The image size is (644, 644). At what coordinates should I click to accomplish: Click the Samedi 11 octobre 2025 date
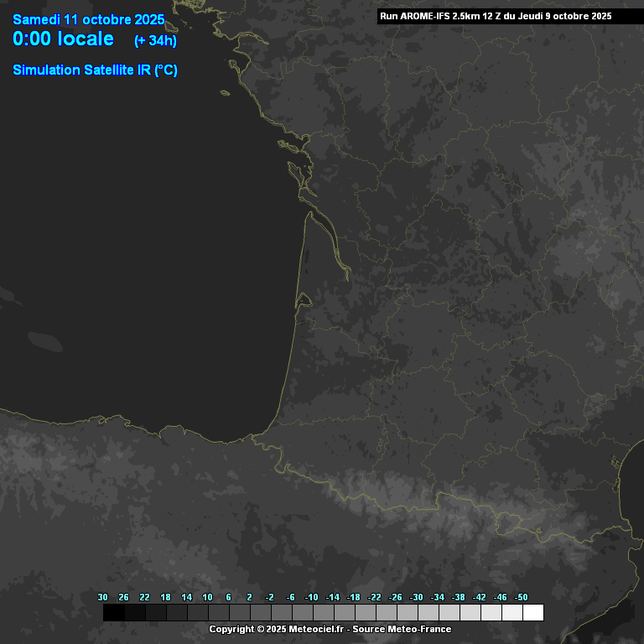point(88,19)
